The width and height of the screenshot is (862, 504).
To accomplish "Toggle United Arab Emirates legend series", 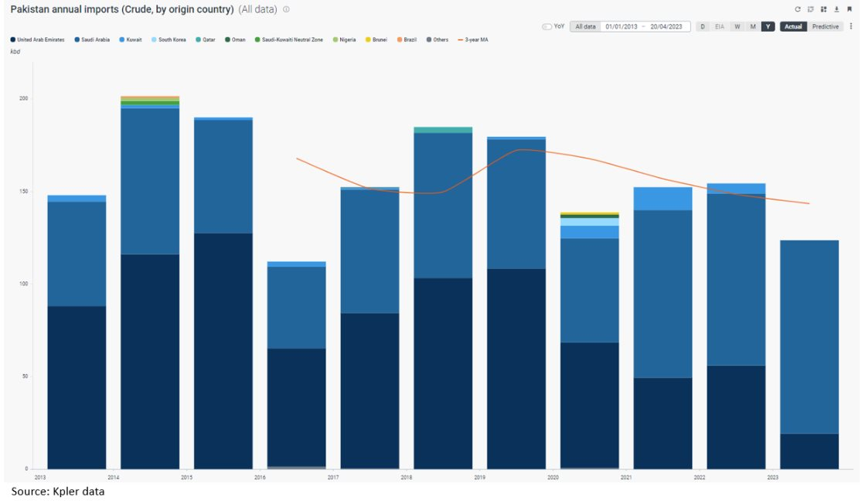I will 37,39.
